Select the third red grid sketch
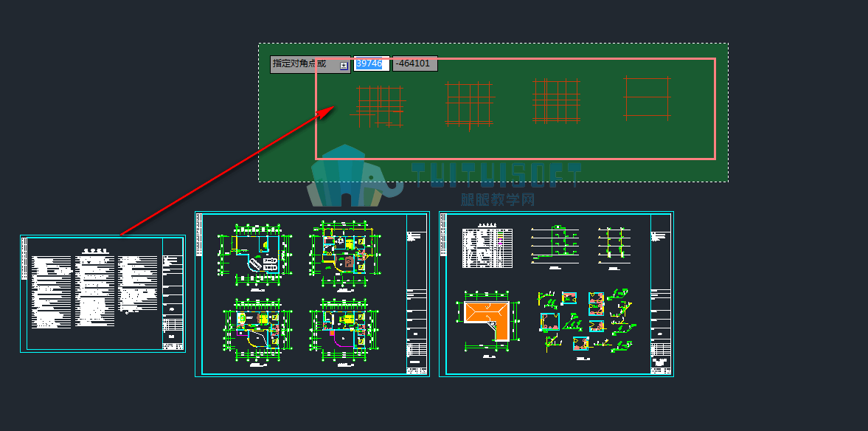 click(x=556, y=101)
